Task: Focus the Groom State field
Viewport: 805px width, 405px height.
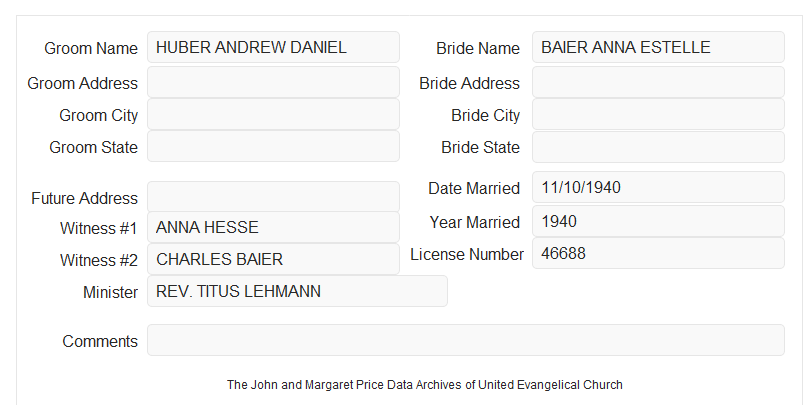Action: pyautogui.click(x=273, y=146)
